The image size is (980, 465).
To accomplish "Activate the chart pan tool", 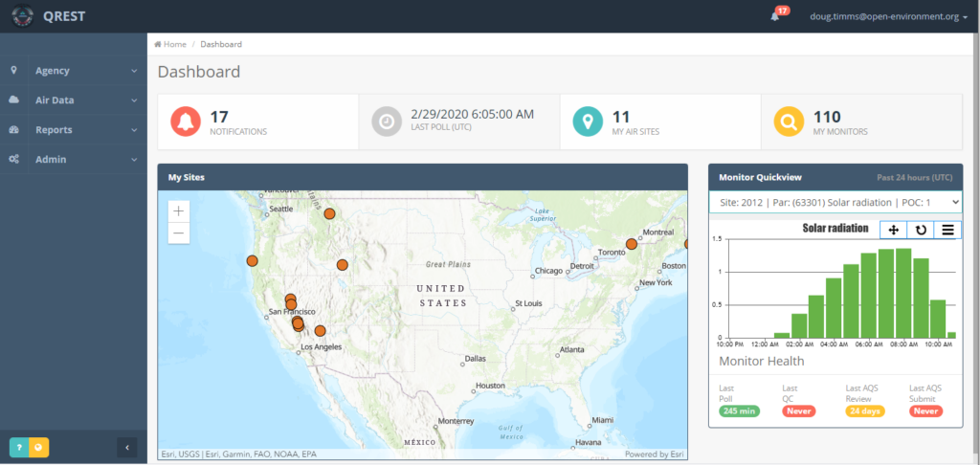I will click(x=893, y=230).
